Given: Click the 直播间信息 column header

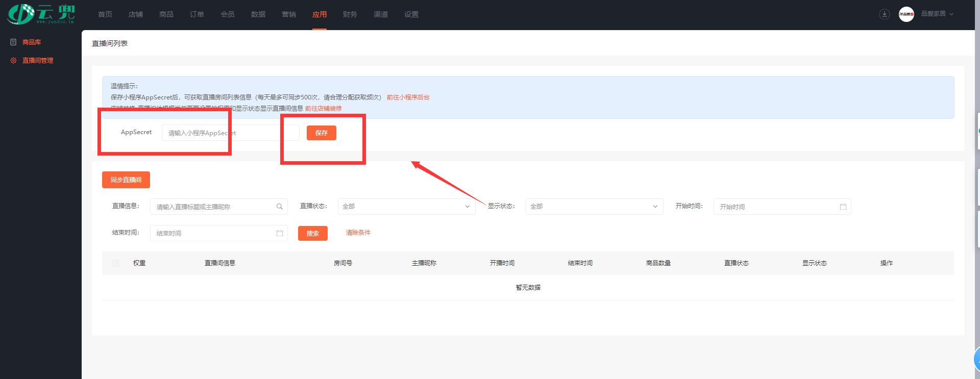Looking at the screenshot, I should (220, 263).
